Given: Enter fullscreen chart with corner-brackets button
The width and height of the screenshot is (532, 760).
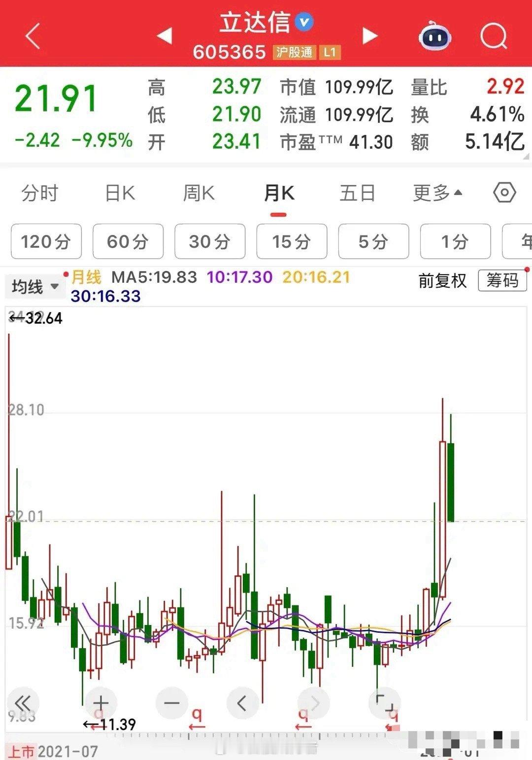Looking at the screenshot, I should (x=384, y=702).
